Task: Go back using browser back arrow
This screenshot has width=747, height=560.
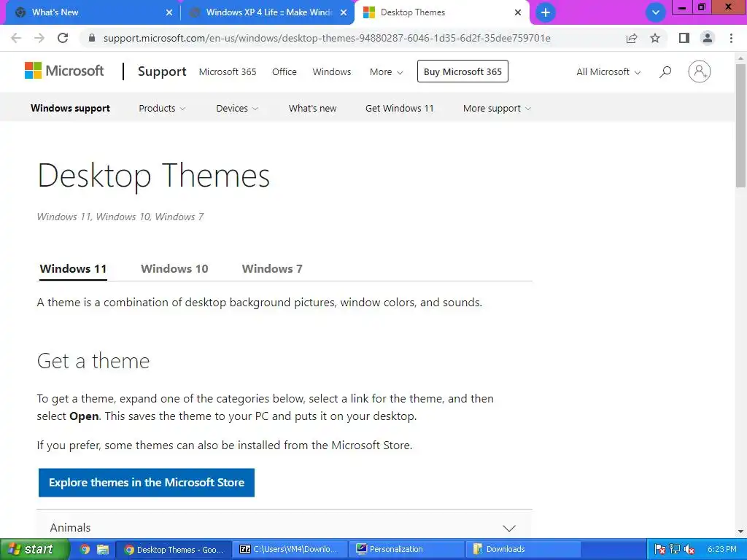Action: point(16,38)
